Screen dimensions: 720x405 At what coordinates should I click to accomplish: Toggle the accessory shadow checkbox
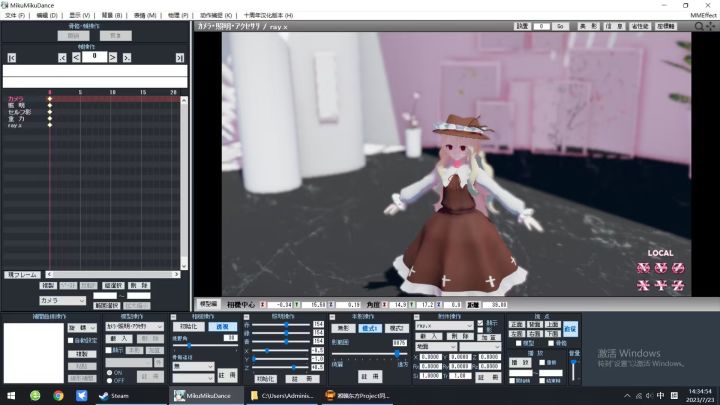[480, 330]
